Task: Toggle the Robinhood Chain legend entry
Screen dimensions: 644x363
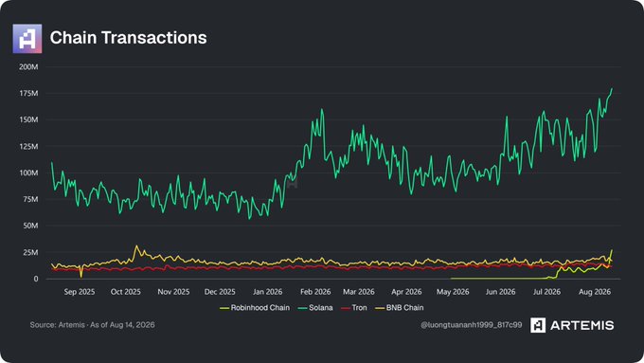Action: click(x=255, y=307)
